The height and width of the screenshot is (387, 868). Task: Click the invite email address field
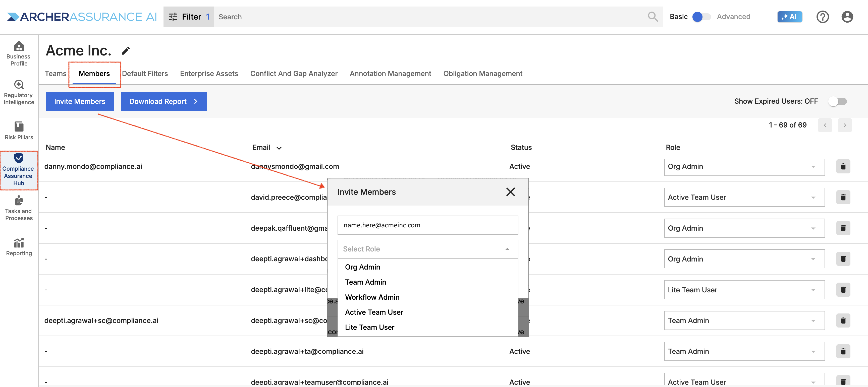click(x=427, y=225)
